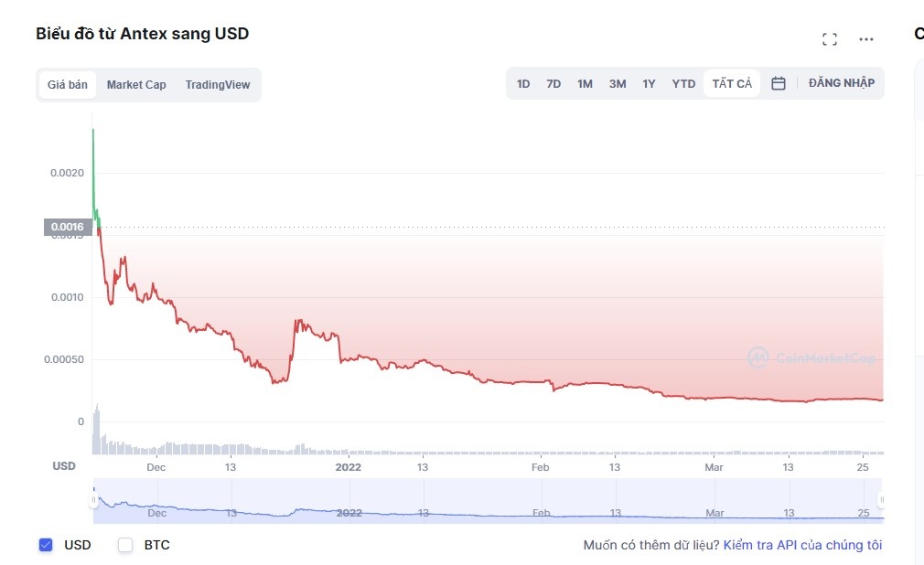This screenshot has width=924, height=565.
Task: Enable the BTC currency checkbox
Action: pos(126,545)
